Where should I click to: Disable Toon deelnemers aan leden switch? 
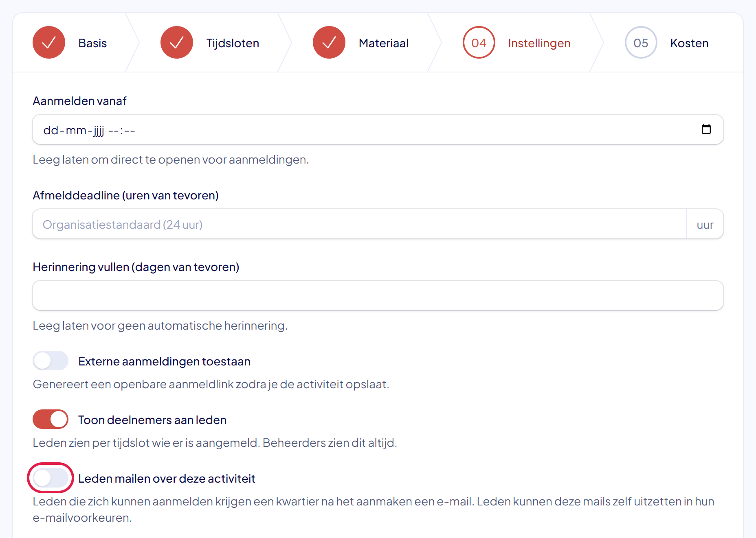(51, 419)
